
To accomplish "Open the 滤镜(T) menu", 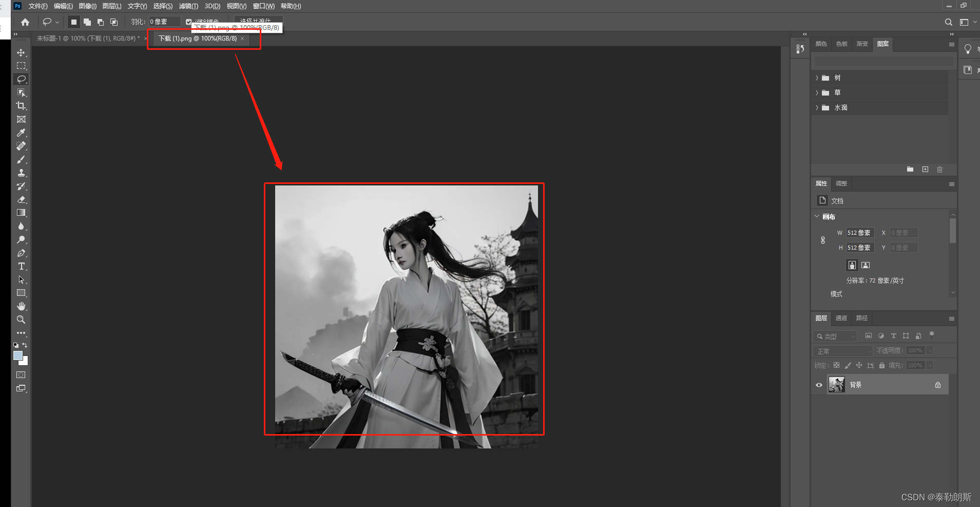I will tap(188, 6).
